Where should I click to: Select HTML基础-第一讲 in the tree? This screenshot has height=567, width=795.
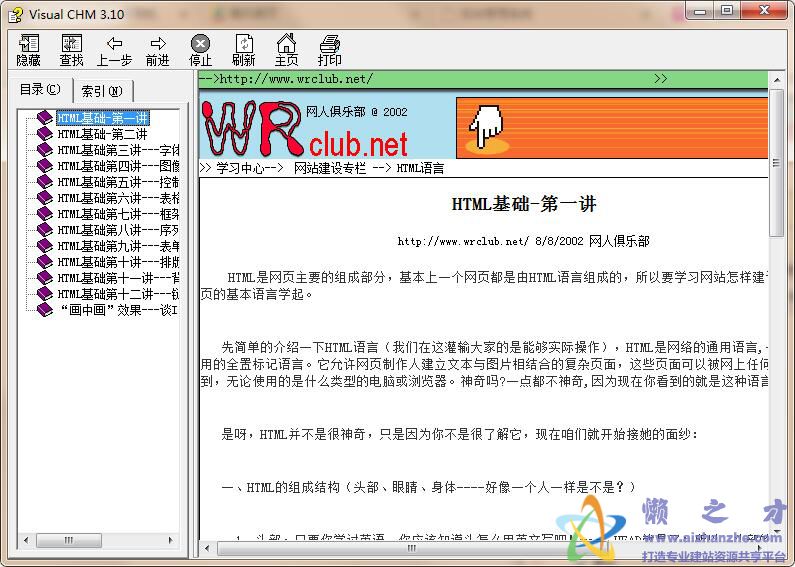[x=103, y=118]
